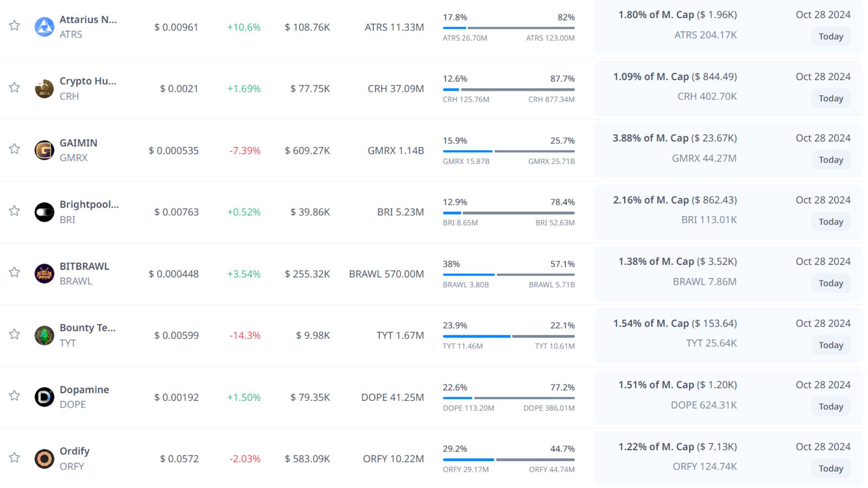Click Today badge in Bounty Temple row
868x488 pixels.
(x=830, y=345)
